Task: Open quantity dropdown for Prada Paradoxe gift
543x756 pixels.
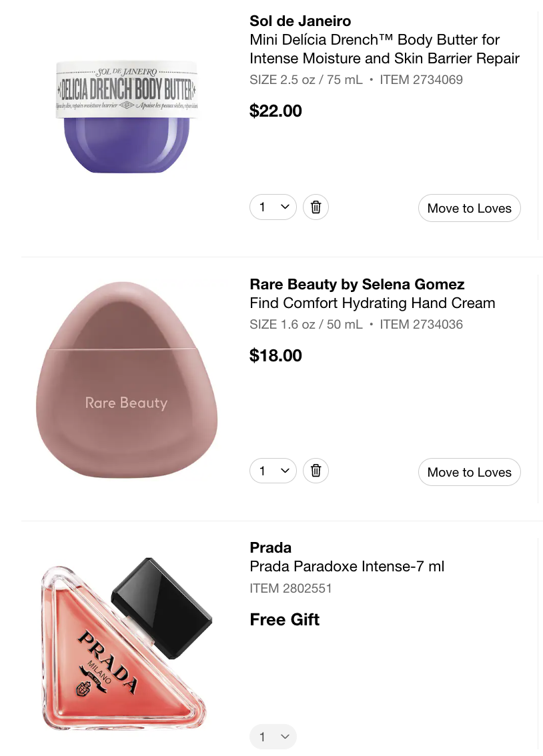Action: 273,737
